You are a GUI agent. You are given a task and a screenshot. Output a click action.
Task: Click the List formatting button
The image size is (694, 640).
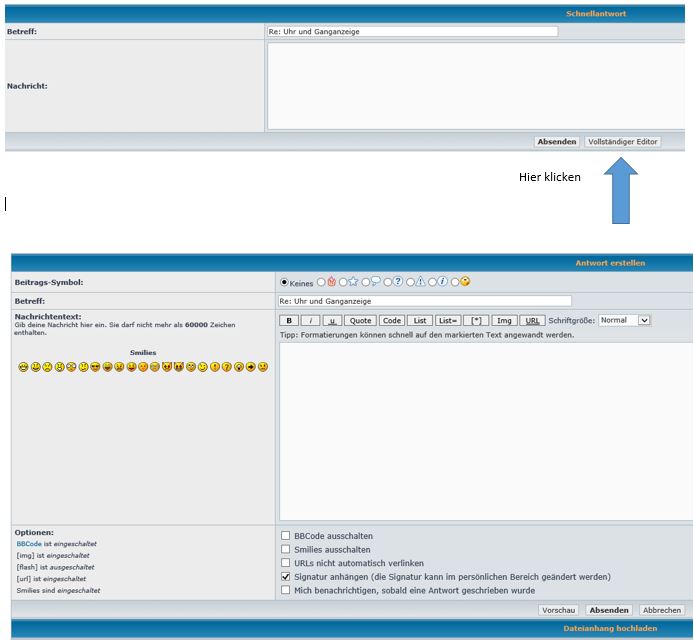(x=420, y=320)
